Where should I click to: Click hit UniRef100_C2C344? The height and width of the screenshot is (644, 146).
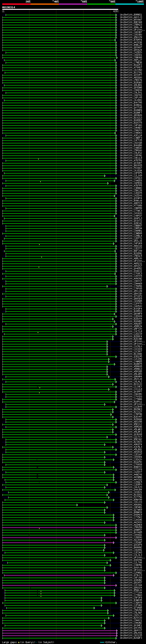pyautogui.click(x=131, y=585)
